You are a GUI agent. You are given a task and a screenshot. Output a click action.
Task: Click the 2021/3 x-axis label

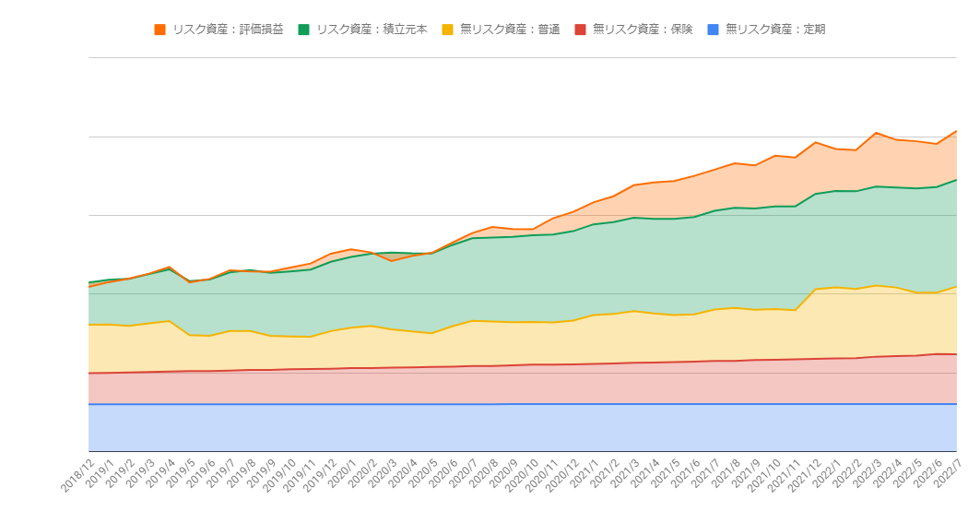click(x=625, y=474)
